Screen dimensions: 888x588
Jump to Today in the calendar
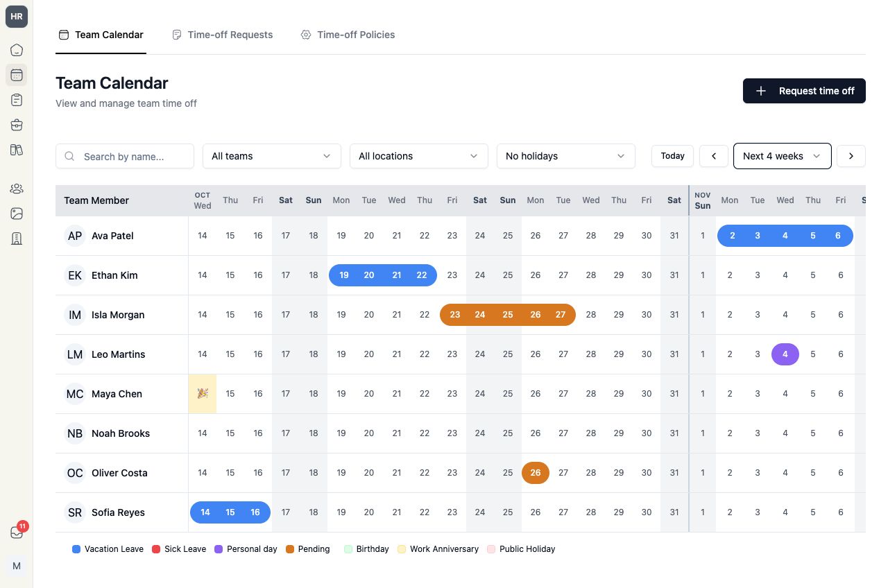(672, 156)
